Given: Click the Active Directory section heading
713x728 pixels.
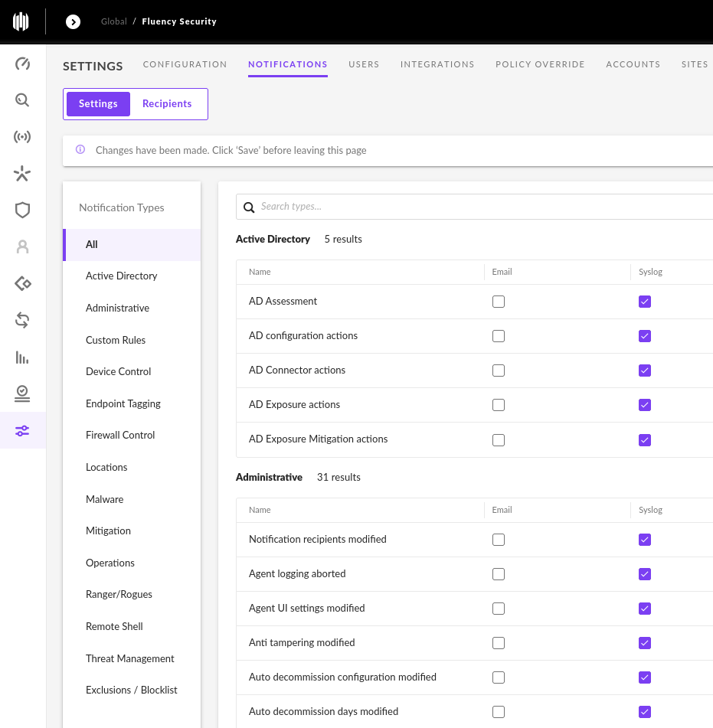Looking at the screenshot, I should coord(273,239).
